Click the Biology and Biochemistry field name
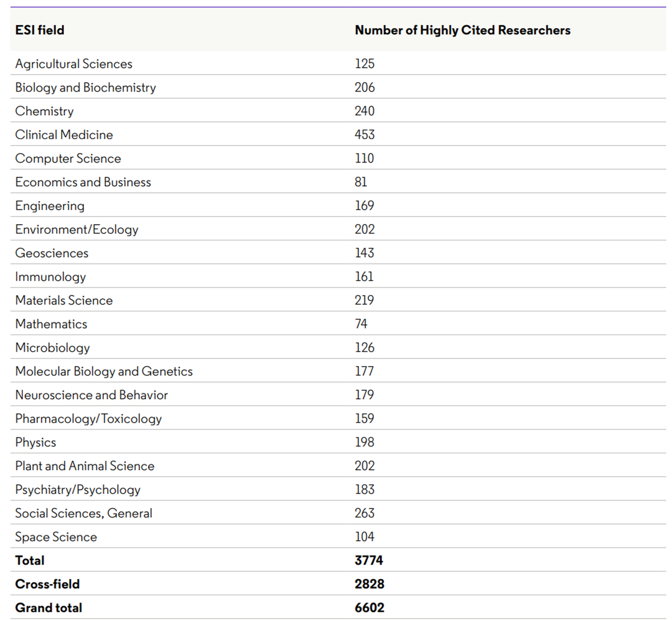The width and height of the screenshot is (672, 620). click(85, 87)
